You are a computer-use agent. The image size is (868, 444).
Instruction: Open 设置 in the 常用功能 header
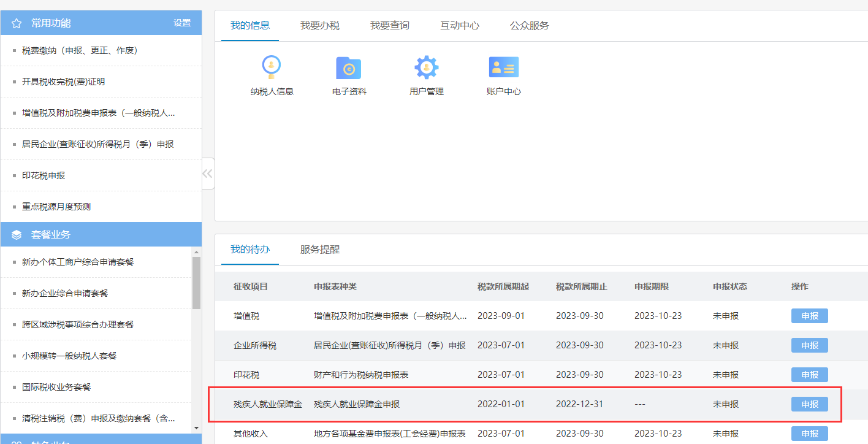(182, 23)
